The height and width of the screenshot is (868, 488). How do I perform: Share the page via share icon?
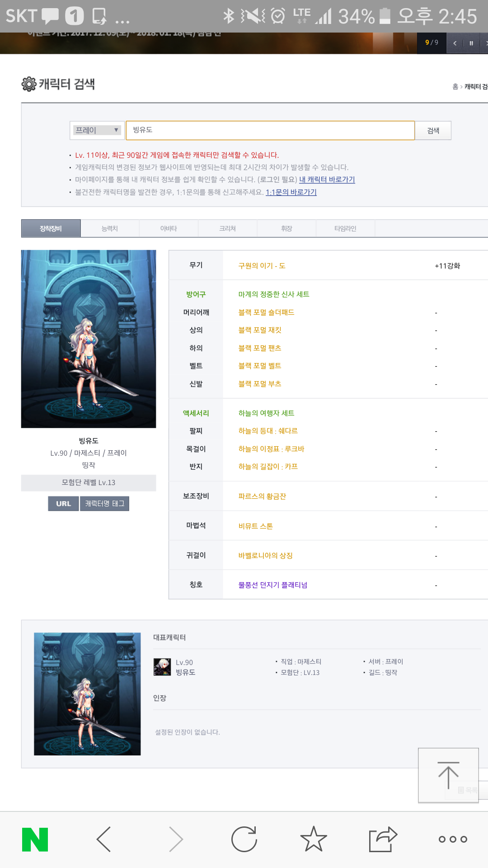383,839
